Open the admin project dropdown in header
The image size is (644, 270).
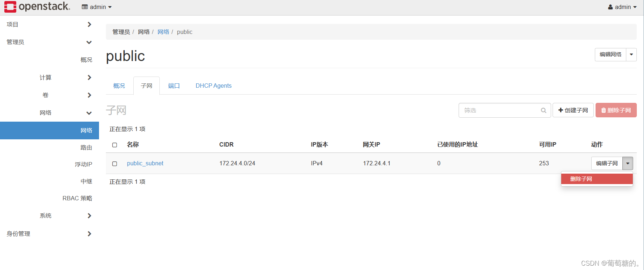tap(97, 7)
